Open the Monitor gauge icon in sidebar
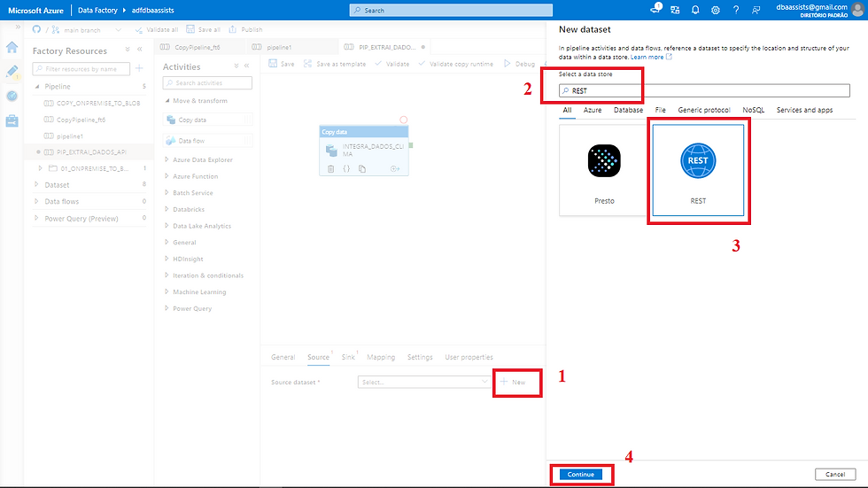Viewport: 868px width, 488px height. pos(12,96)
